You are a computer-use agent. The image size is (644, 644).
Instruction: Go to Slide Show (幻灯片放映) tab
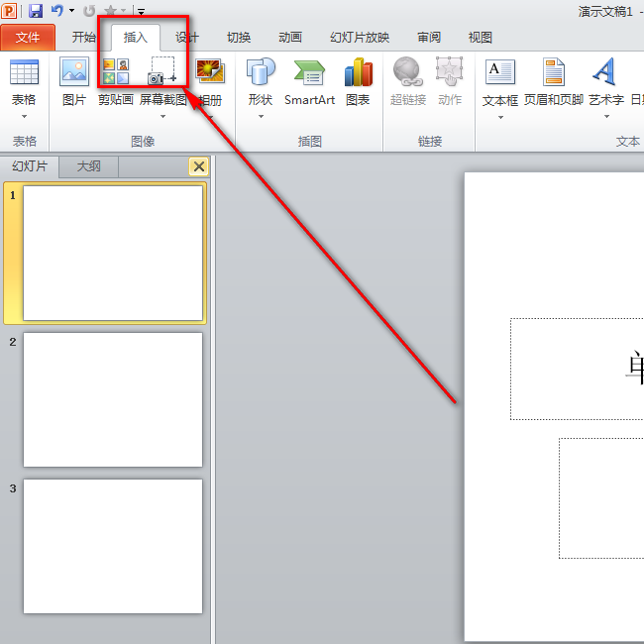pos(360,38)
